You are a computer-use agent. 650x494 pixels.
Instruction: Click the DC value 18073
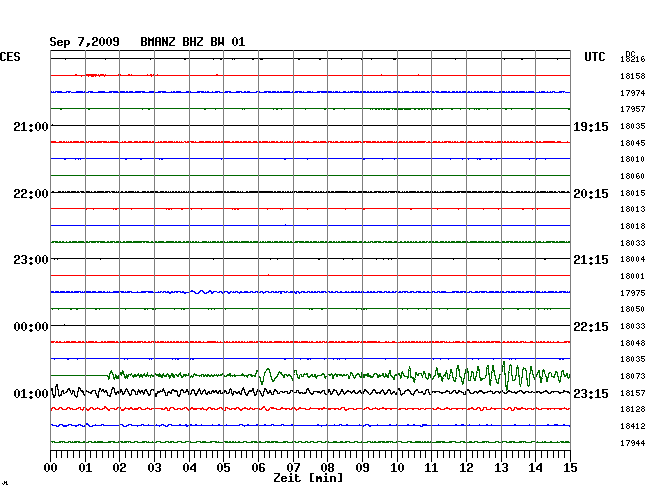click(x=633, y=376)
